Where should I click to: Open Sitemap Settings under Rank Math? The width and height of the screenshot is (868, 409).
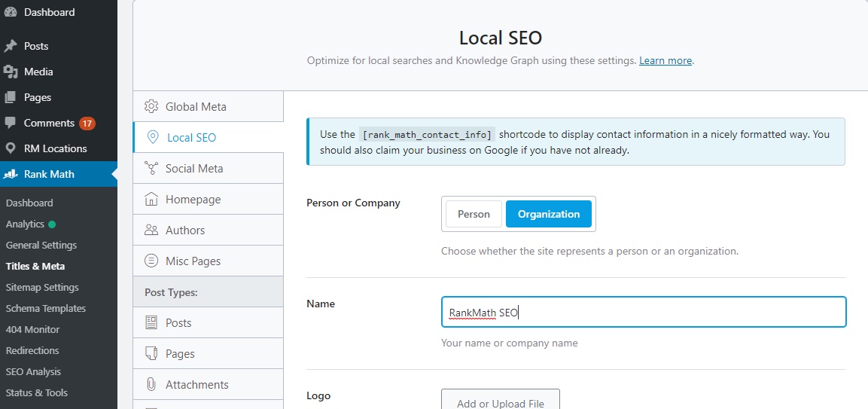[42, 287]
